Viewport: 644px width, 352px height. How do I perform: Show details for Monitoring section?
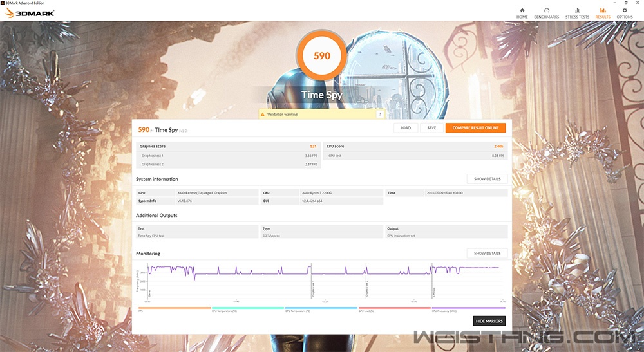tap(487, 253)
